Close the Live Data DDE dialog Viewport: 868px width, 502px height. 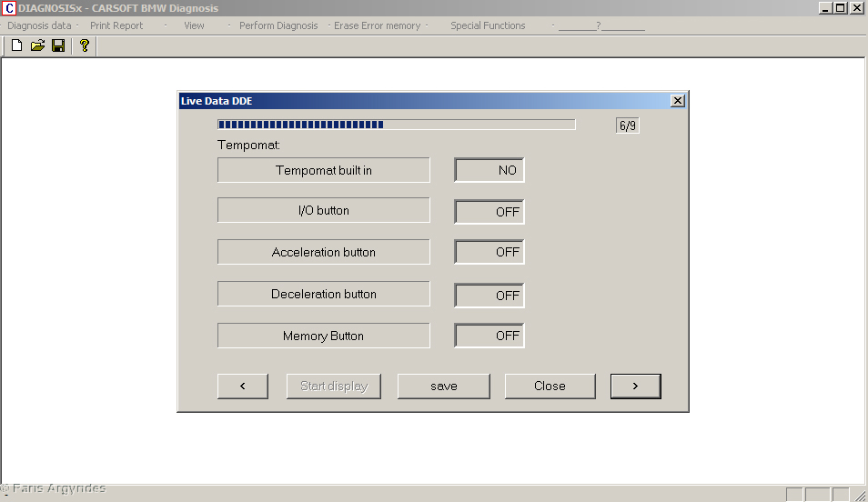(x=678, y=101)
